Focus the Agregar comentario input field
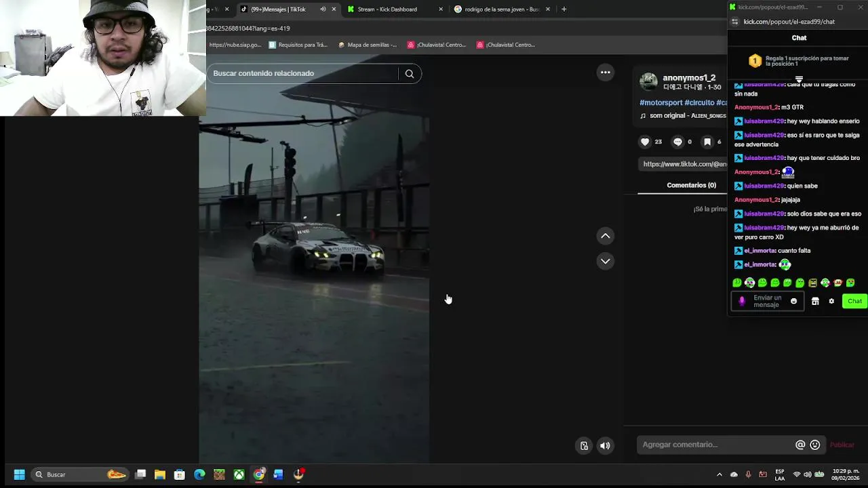Screen dimensions: 868x488 click(715, 445)
